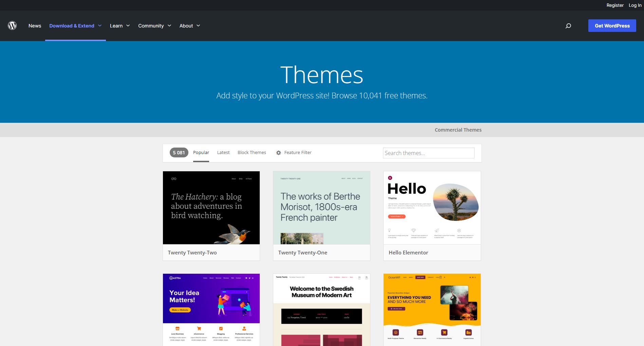Expand the Download & Extend chevron
Screen dimensions: 644x346
click(100, 26)
